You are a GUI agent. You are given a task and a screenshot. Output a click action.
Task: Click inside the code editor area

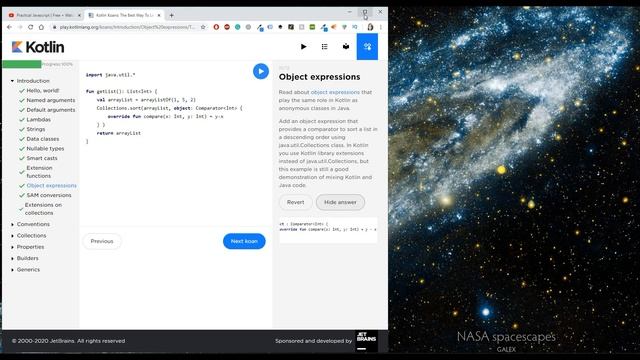tap(176, 143)
